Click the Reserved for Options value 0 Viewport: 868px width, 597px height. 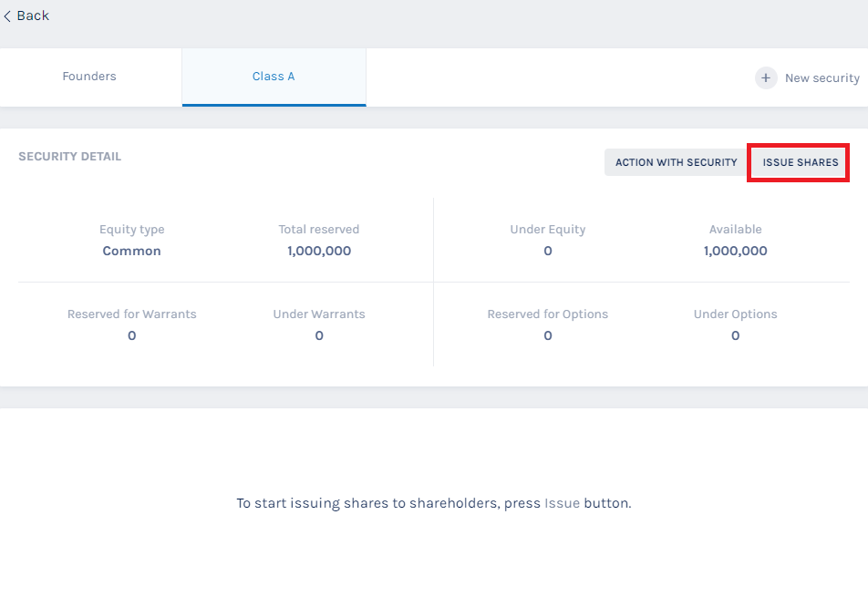click(548, 335)
